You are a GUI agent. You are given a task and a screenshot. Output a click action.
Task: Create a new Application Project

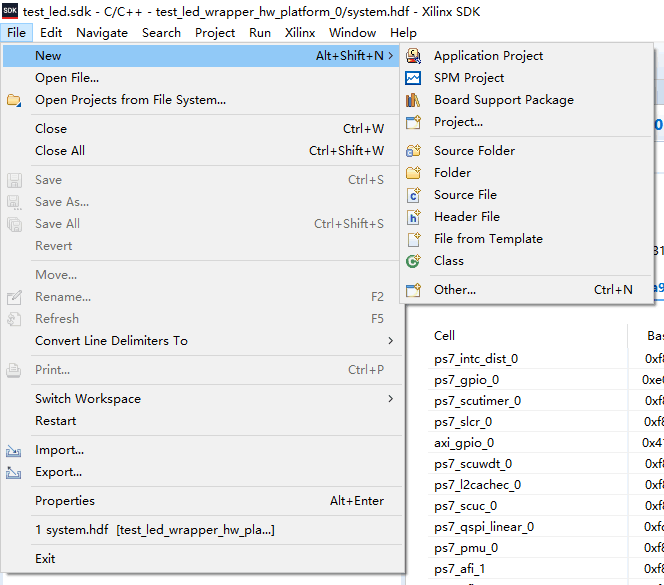coord(527,56)
